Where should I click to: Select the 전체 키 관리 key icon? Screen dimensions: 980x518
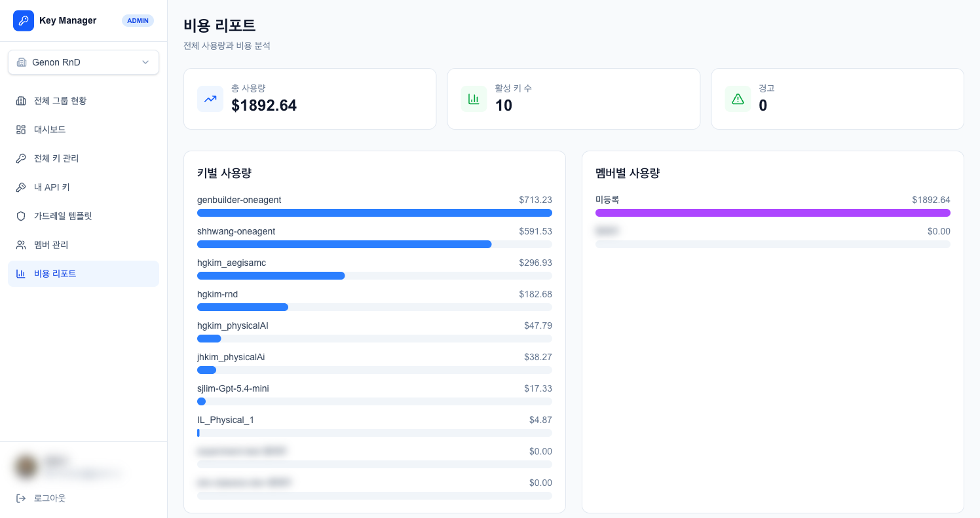tap(22, 158)
